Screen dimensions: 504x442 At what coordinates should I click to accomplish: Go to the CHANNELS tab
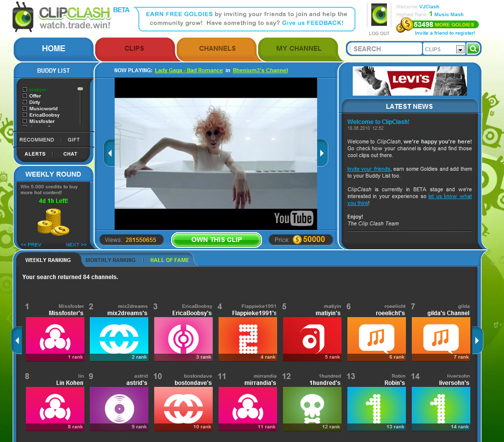point(217,48)
